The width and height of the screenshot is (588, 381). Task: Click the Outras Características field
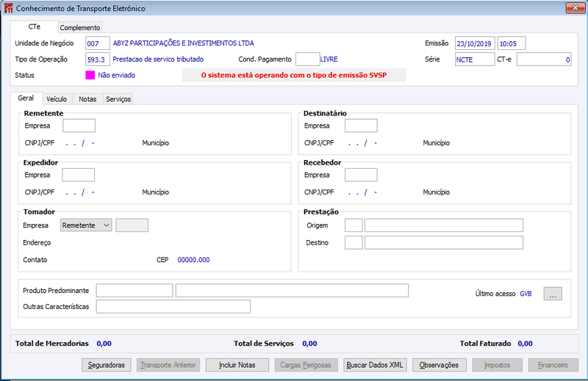coord(173,306)
